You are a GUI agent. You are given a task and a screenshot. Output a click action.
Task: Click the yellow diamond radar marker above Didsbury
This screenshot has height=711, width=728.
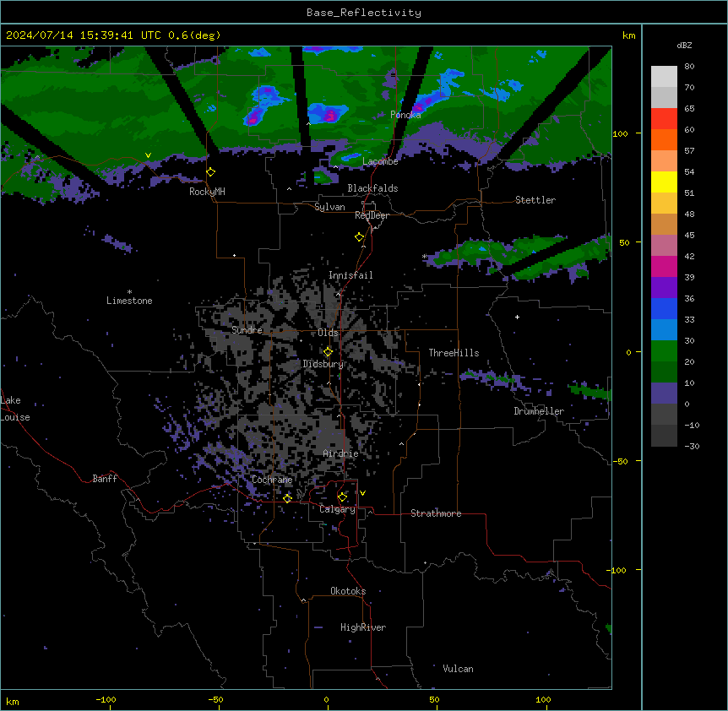click(x=329, y=352)
